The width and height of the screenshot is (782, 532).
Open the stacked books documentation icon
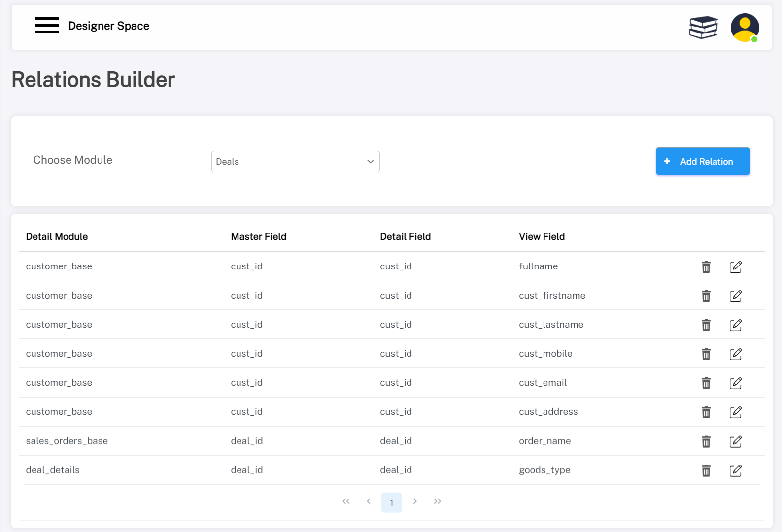pyautogui.click(x=703, y=27)
